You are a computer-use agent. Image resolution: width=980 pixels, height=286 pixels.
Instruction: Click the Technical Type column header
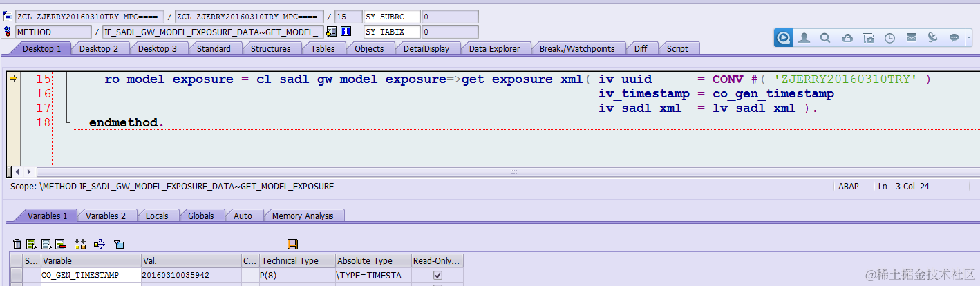(297, 261)
